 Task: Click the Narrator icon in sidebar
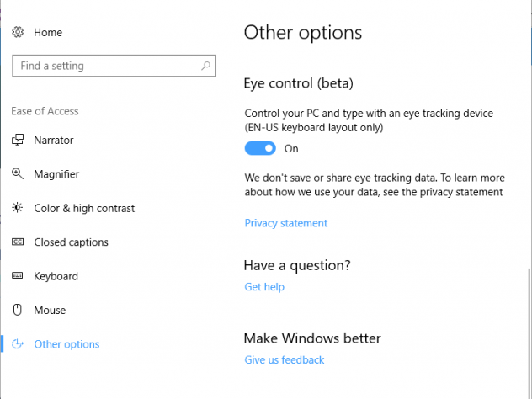[18, 141]
